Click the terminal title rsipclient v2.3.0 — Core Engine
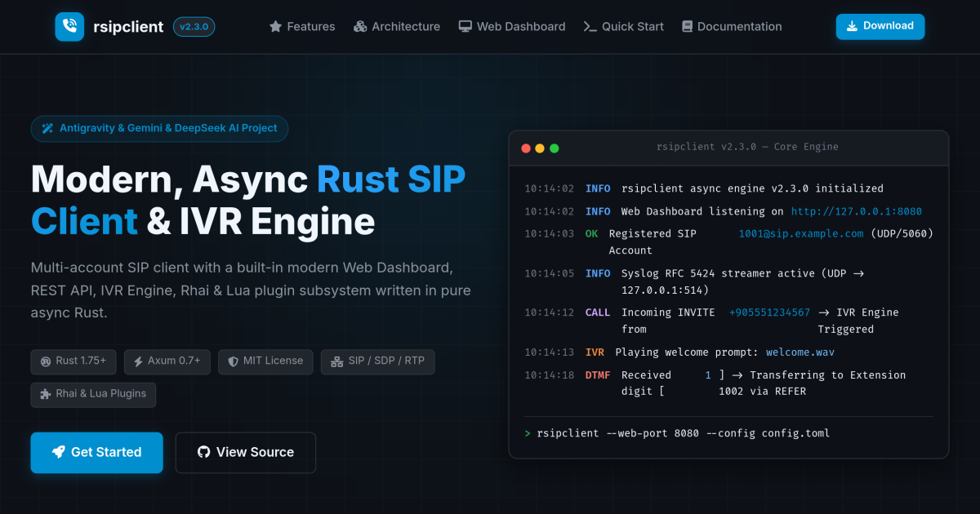The height and width of the screenshot is (514, 980). tap(747, 148)
